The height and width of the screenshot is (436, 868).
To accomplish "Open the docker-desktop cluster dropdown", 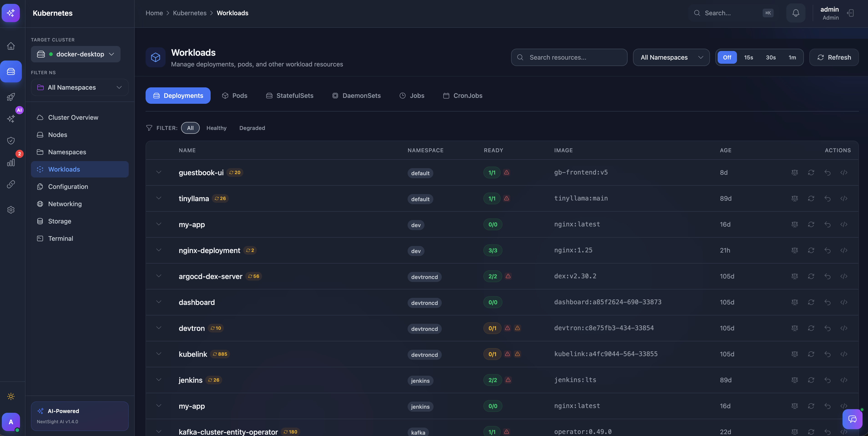I will 75,54.
